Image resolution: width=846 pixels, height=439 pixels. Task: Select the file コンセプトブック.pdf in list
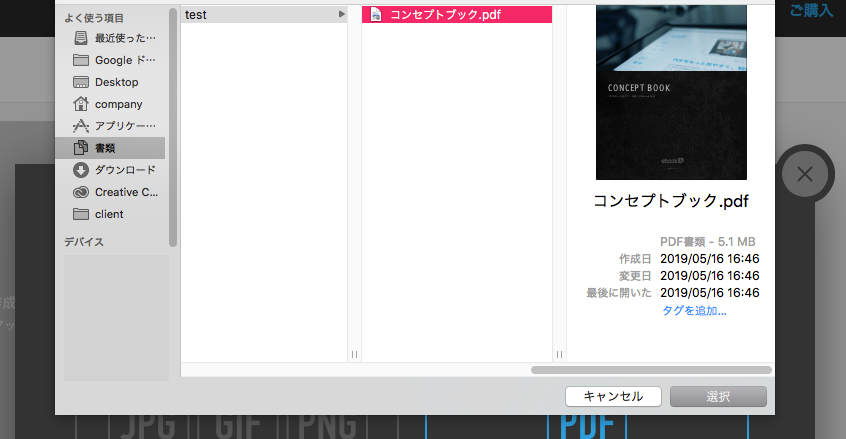tap(456, 15)
